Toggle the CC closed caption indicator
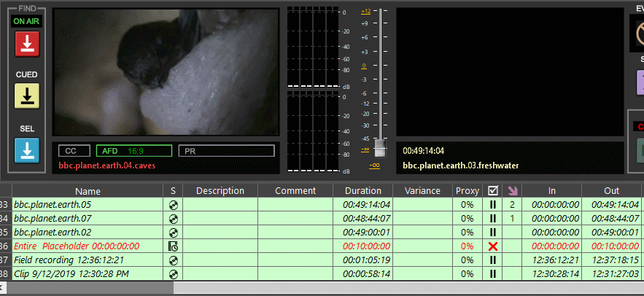Image resolution: width=644 pixels, height=296 pixels. tap(74, 151)
